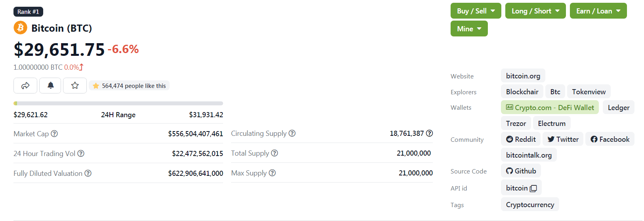Copy the bitcoin API id
This screenshot has width=644, height=221.
[533, 189]
